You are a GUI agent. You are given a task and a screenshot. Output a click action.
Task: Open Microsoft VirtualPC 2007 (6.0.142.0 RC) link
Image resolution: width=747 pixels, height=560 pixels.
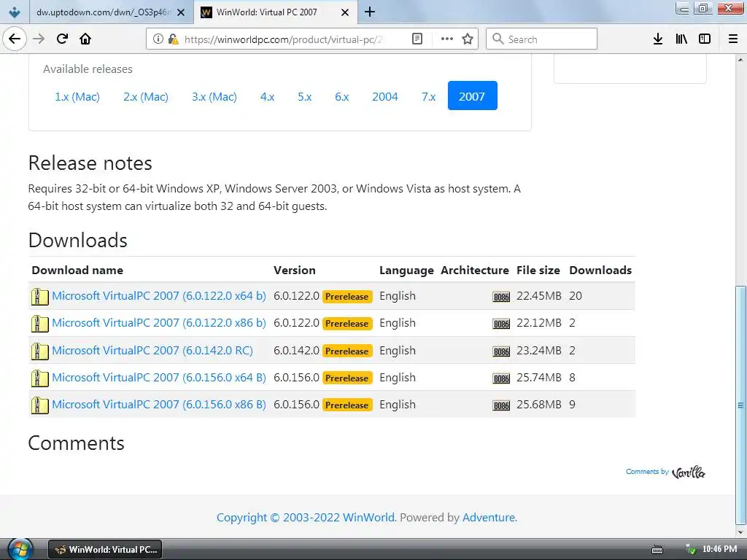[x=152, y=351]
